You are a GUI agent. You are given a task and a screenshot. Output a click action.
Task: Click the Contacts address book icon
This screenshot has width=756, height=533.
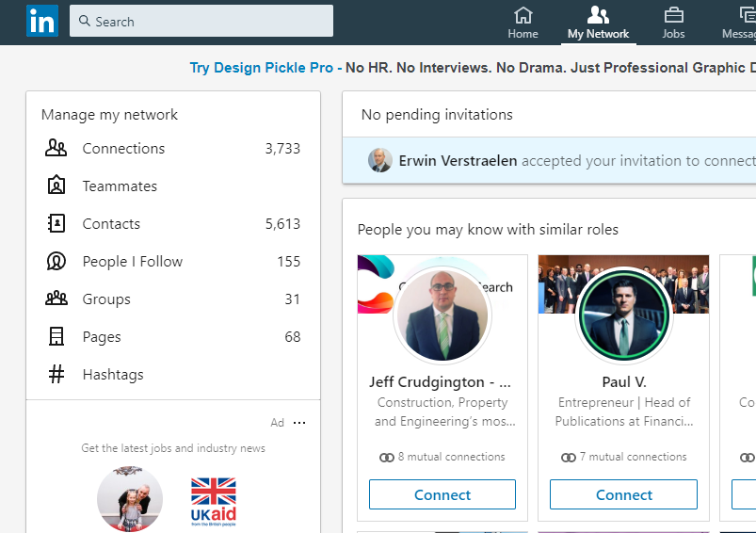click(x=56, y=223)
